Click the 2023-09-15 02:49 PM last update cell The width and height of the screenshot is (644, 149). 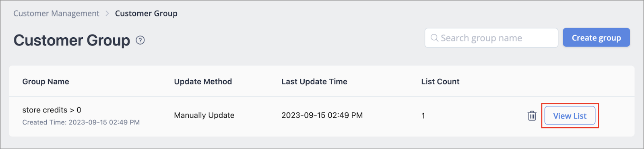click(x=322, y=115)
